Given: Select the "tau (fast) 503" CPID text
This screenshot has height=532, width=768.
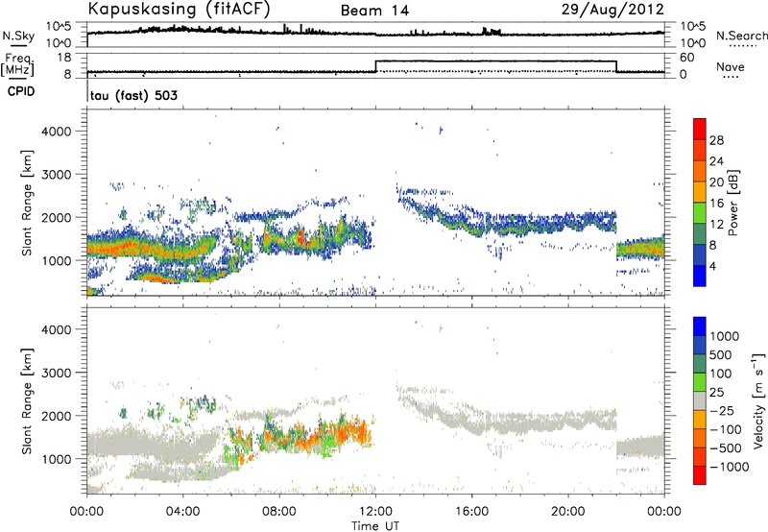Looking at the screenshot, I should pos(133,95).
